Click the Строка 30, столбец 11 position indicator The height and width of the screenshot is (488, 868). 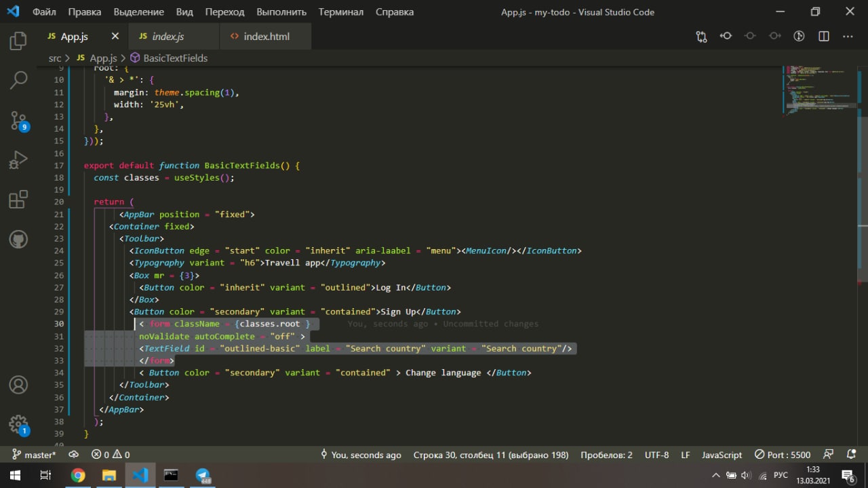(x=491, y=455)
